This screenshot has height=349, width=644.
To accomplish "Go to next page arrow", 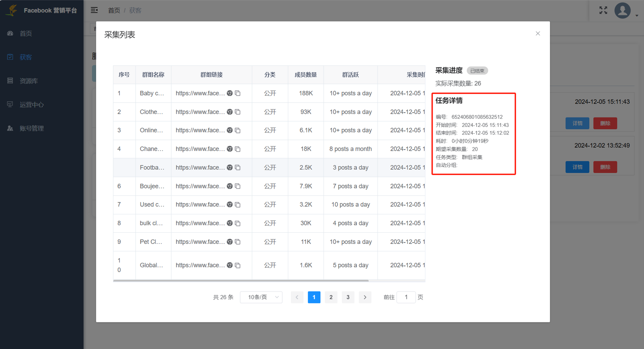I will pos(365,297).
